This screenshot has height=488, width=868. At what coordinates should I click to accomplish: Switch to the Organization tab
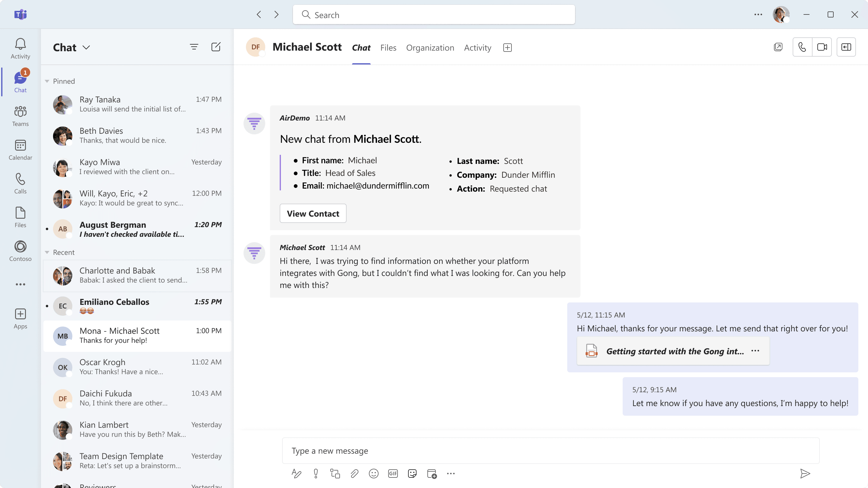430,48
